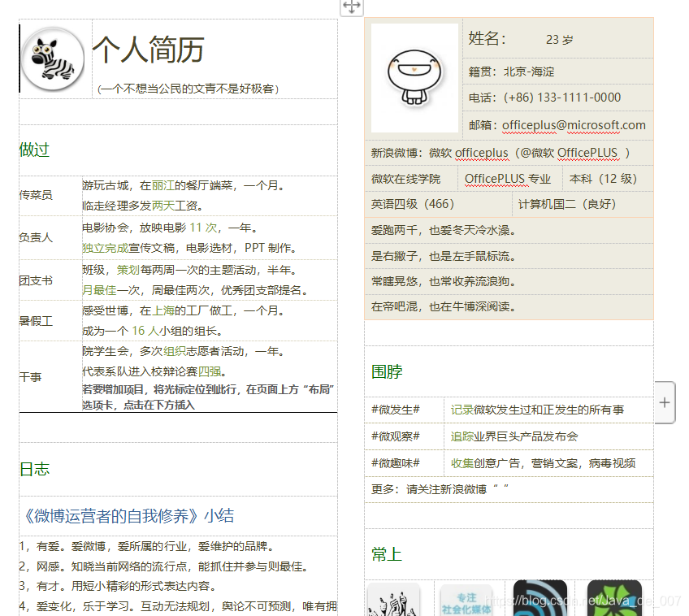
Task: Click the text 收集创意广告，营销文案，病毒视频
Action: (x=543, y=463)
